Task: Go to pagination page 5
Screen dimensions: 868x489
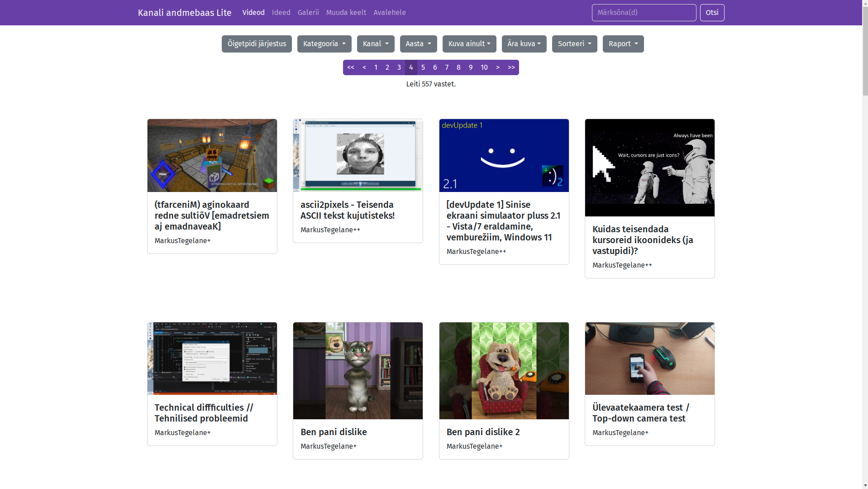Action: click(423, 67)
